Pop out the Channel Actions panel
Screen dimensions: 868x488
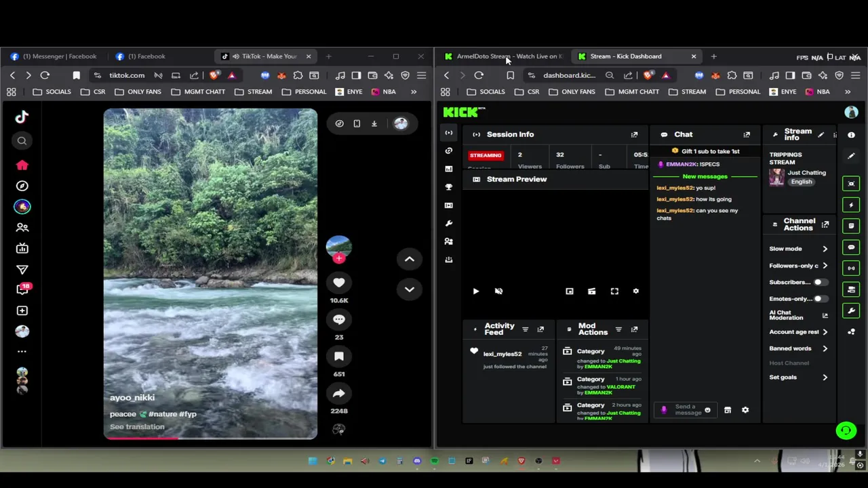pos(825,224)
